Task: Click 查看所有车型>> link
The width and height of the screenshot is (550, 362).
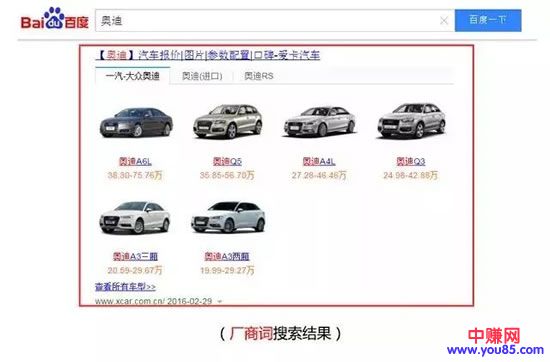Action: click(125, 287)
